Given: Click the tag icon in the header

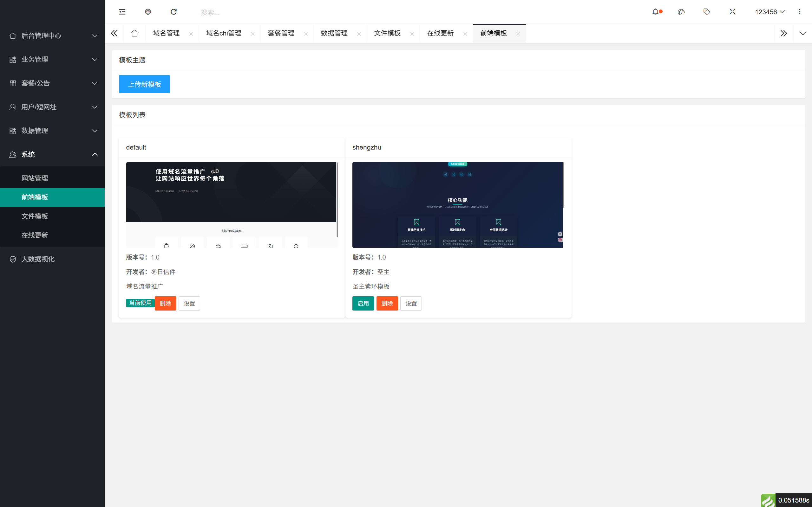Looking at the screenshot, I should [707, 12].
